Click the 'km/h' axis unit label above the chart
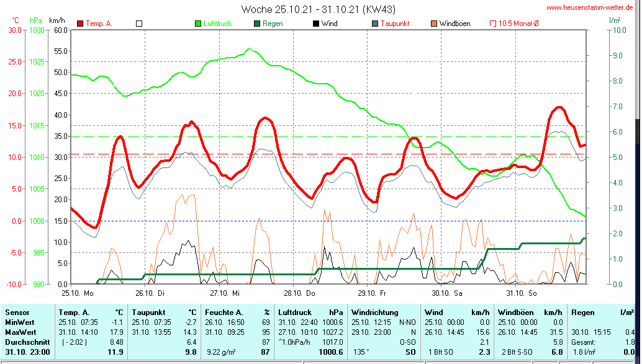Viewport: 642px width, 364px height. [x=57, y=20]
